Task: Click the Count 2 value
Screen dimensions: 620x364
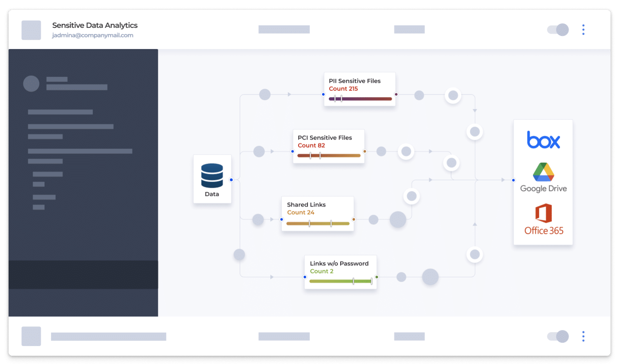Action: pos(321,272)
